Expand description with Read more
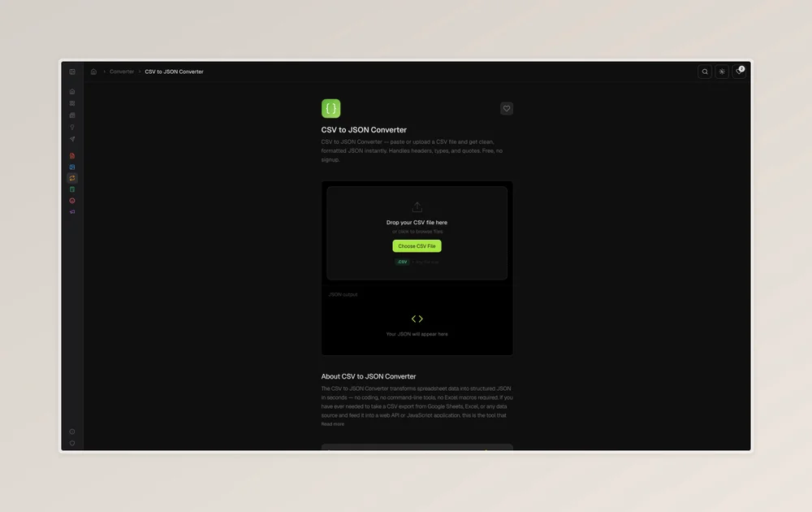 [332, 424]
